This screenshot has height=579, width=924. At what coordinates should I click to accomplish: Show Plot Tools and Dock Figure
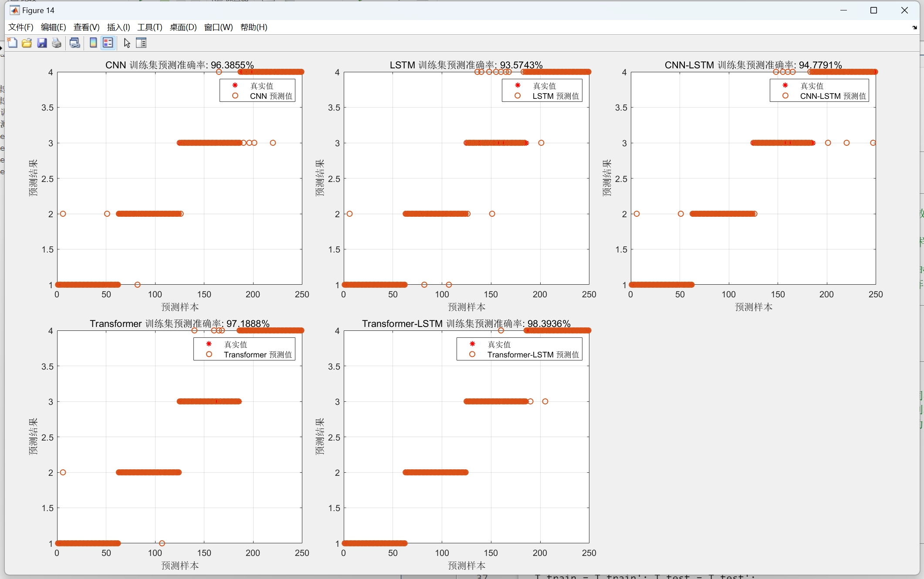pyautogui.click(x=141, y=43)
